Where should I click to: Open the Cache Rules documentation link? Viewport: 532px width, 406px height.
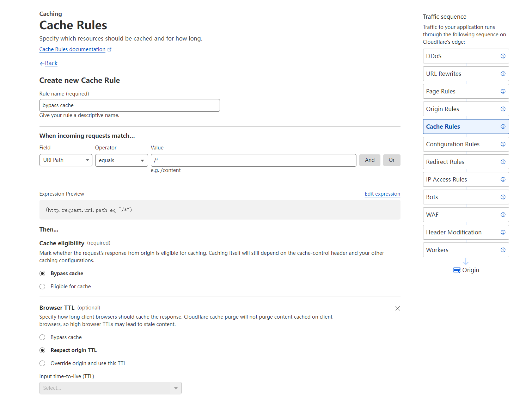72,49
